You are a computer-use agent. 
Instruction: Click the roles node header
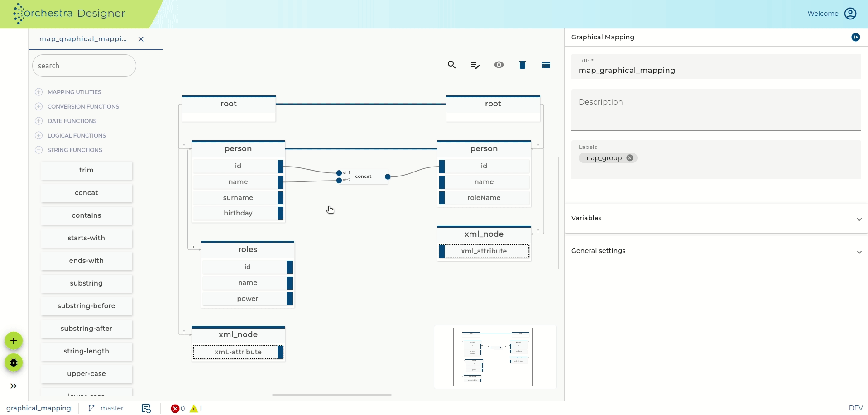pos(248,250)
